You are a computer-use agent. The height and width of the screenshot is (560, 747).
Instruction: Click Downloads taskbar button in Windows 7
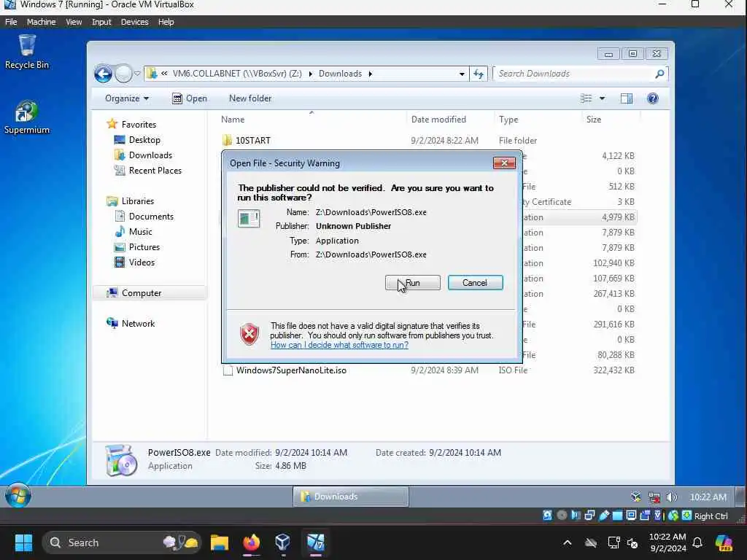pos(351,497)
